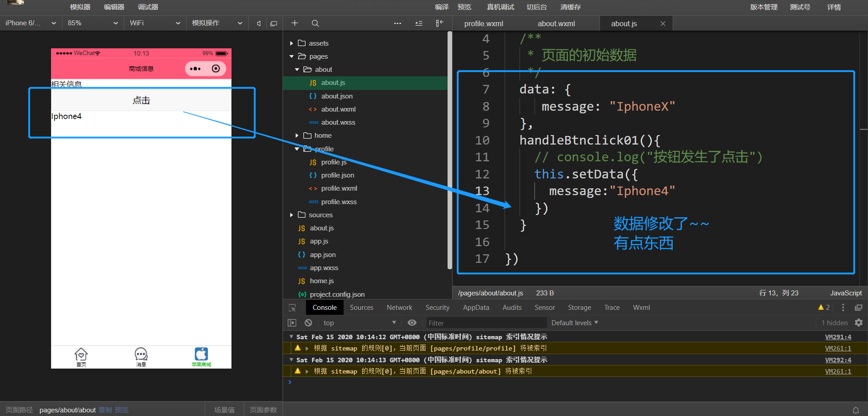Tap the mini program three-dots capsule button
The image size is (868, 416).
[195, 69]
